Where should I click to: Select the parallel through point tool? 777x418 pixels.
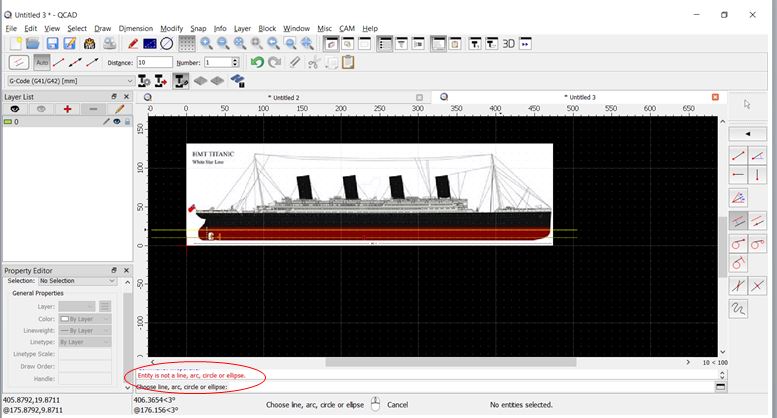tap(757, 221)
